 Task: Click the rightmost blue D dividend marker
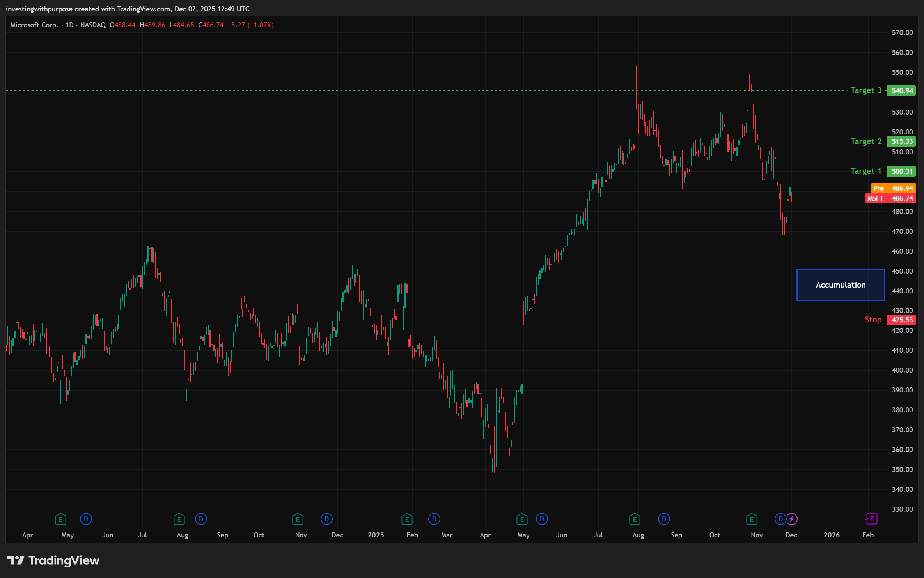click(x=780, y=519)
